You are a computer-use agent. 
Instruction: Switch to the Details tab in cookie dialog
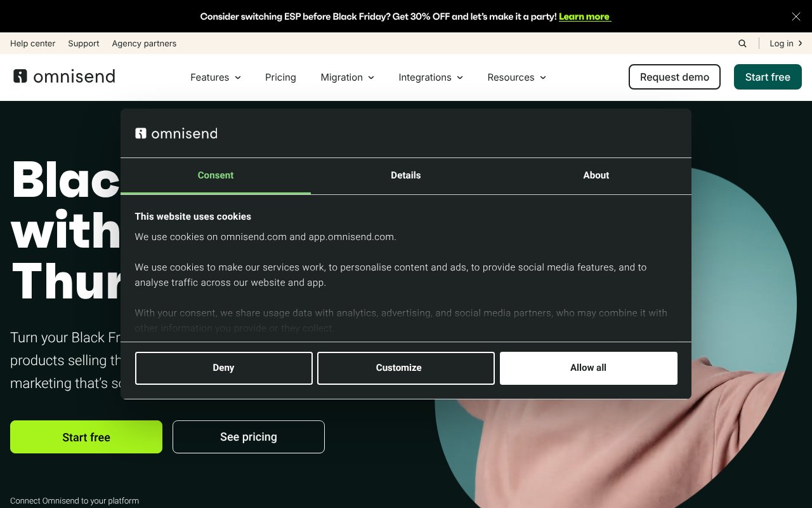405,175
